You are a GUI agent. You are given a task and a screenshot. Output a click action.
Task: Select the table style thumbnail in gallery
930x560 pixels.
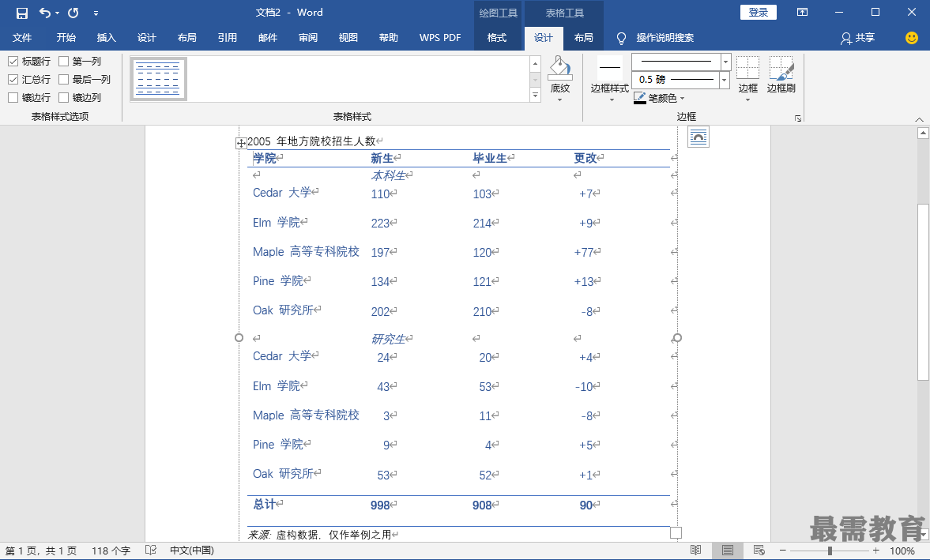tap(158, 79)
